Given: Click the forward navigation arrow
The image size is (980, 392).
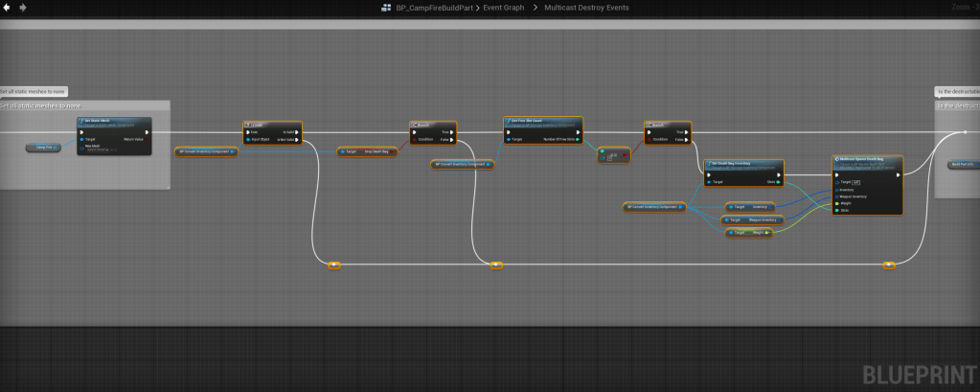Looking at the screenshot, I should 22,7.
